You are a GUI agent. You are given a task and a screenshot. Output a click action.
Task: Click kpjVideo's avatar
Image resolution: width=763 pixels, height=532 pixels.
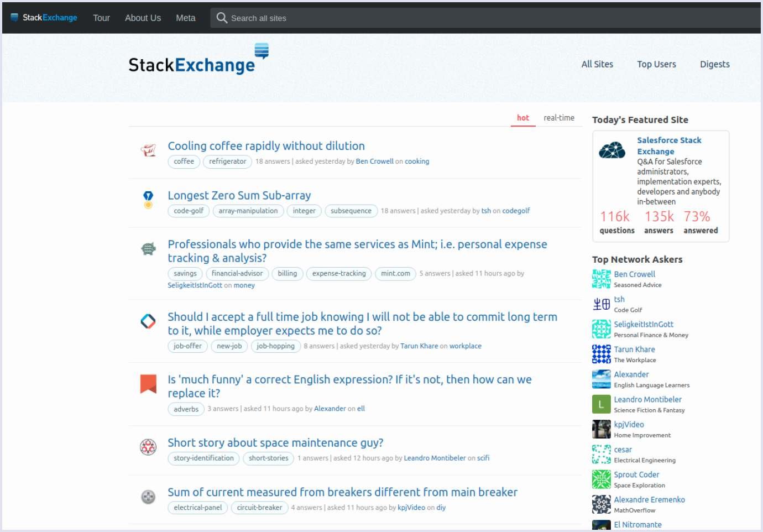[x=602, y=429]
